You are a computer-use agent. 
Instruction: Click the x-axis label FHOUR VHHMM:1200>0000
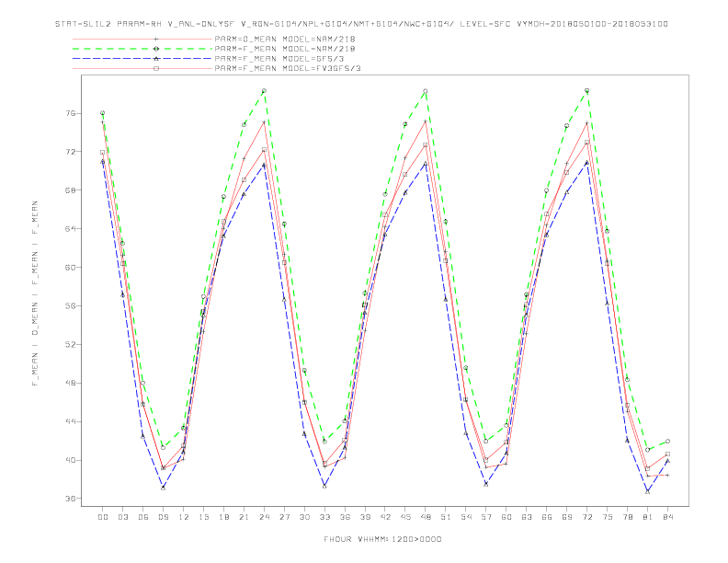382,539
